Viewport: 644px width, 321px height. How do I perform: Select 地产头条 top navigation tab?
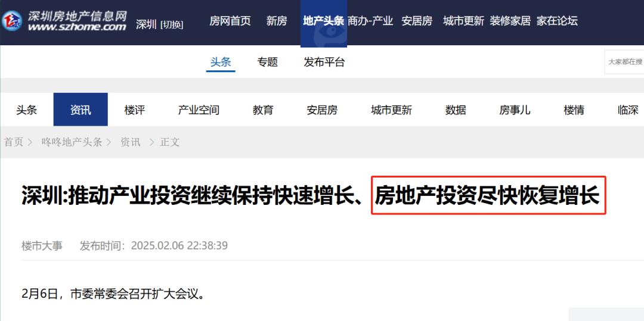(x=324, y=21)
